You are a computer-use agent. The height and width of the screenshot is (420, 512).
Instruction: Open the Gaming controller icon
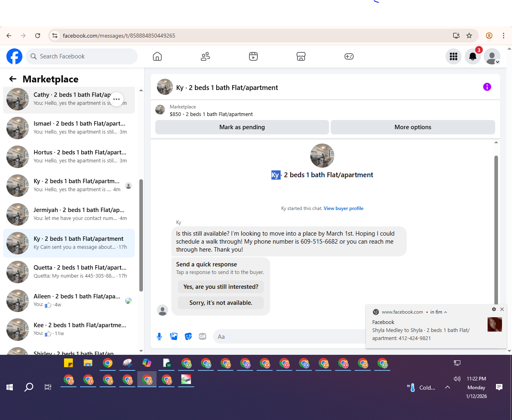pos(349,56)
